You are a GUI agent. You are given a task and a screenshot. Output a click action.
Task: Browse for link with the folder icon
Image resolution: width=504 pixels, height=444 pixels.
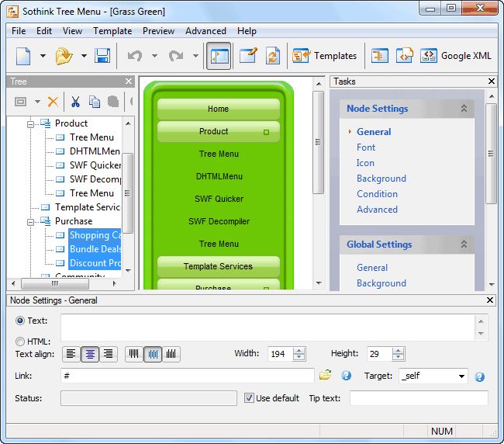(325, 376)
